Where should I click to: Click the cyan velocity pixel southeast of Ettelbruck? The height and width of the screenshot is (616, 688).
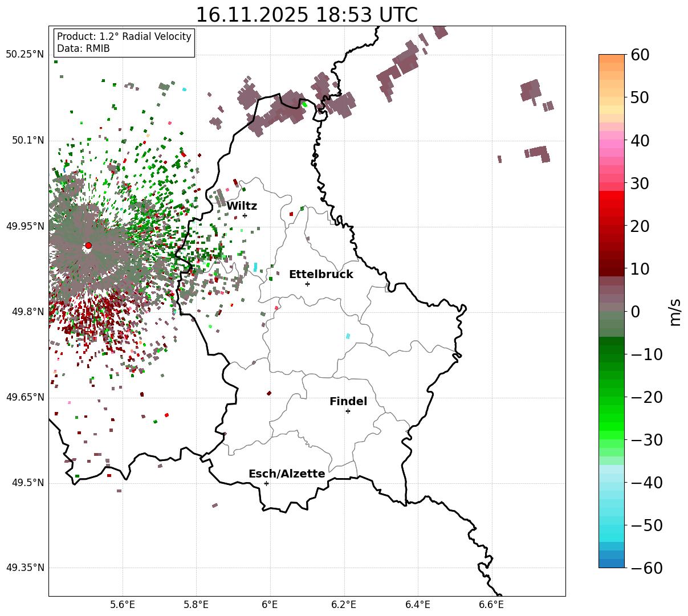pos(348,336)
